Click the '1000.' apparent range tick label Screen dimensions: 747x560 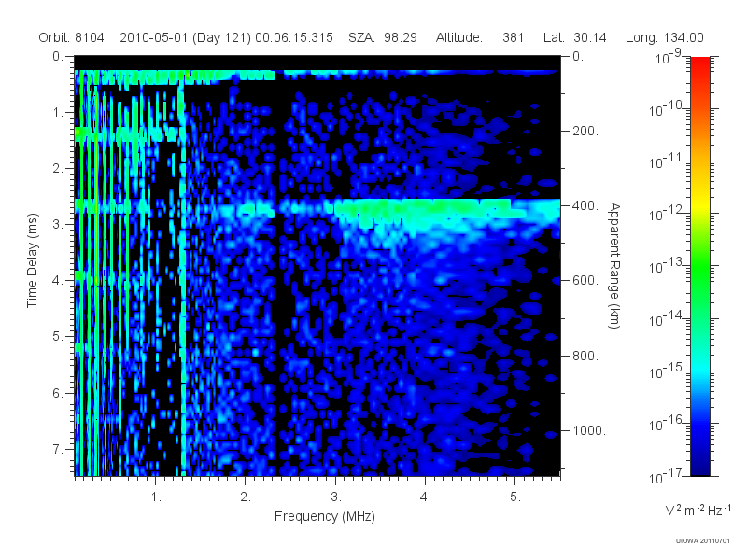[x=589, y=430]
